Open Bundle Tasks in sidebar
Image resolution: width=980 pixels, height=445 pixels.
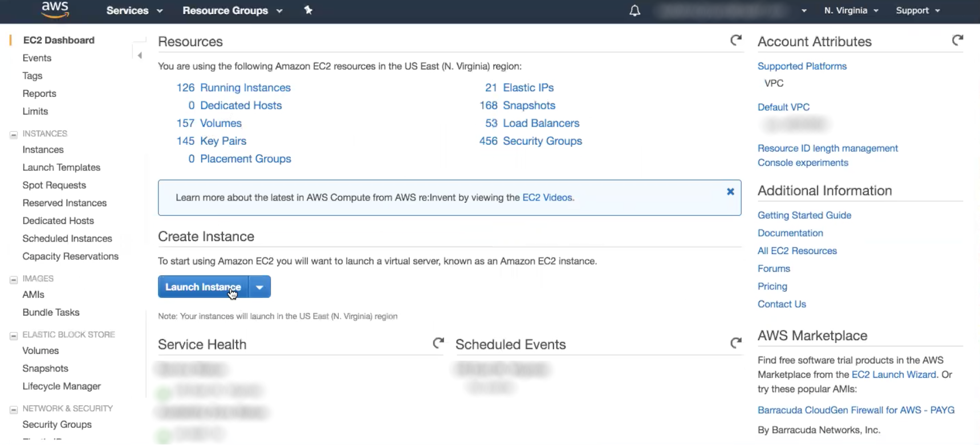[51, 312]
